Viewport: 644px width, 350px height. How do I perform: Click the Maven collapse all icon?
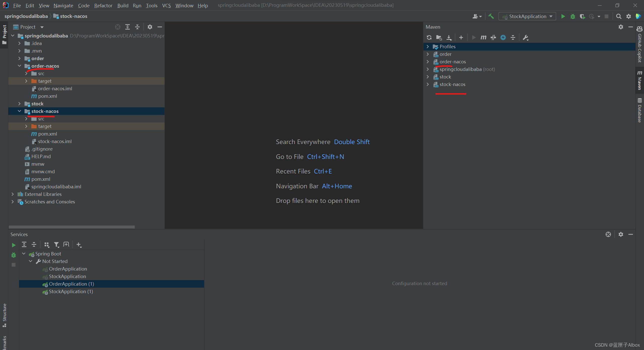coord(513,37)
